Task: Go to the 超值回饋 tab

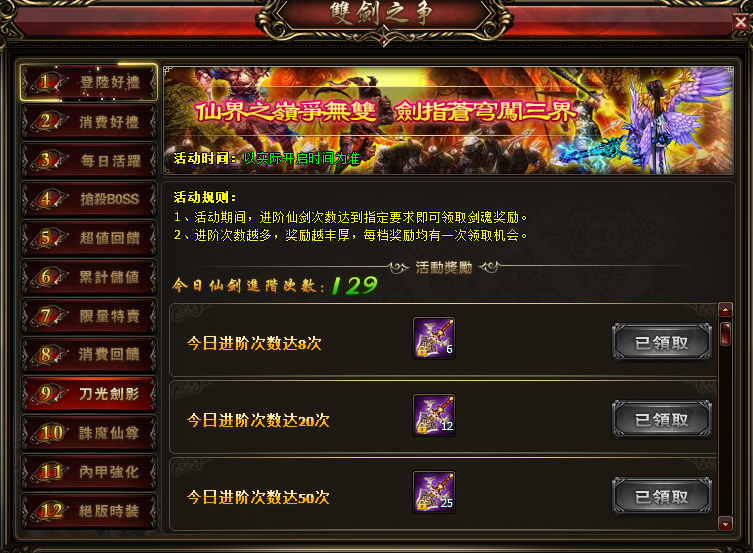Action: 89,238
